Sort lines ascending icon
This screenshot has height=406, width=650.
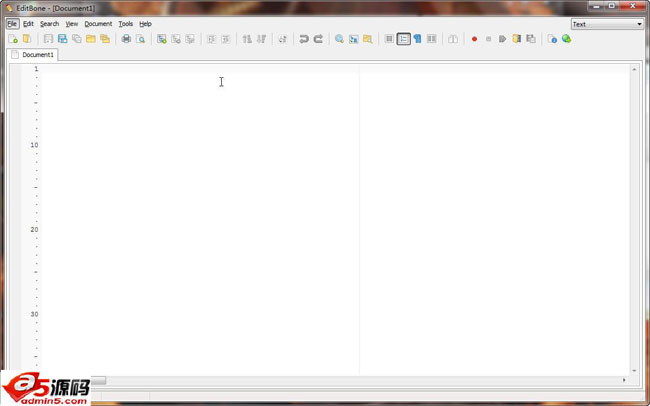(x=247, y=39)
